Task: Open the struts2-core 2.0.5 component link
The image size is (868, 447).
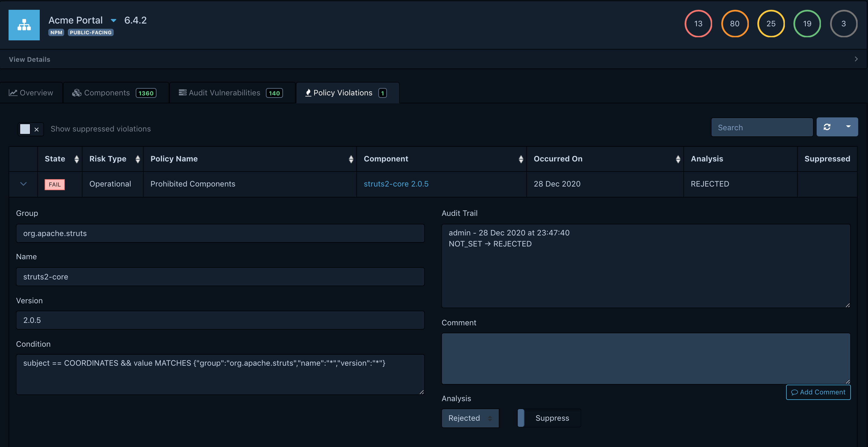Action: point(396,184)
